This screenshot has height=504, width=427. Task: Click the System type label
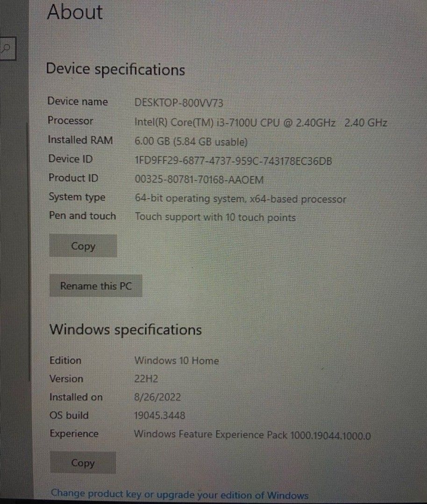77,197
